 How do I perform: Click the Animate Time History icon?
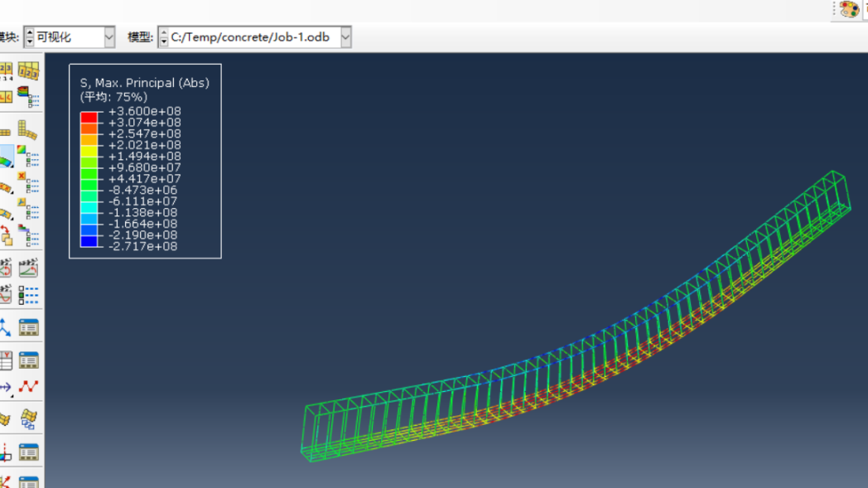click(28, 268)
